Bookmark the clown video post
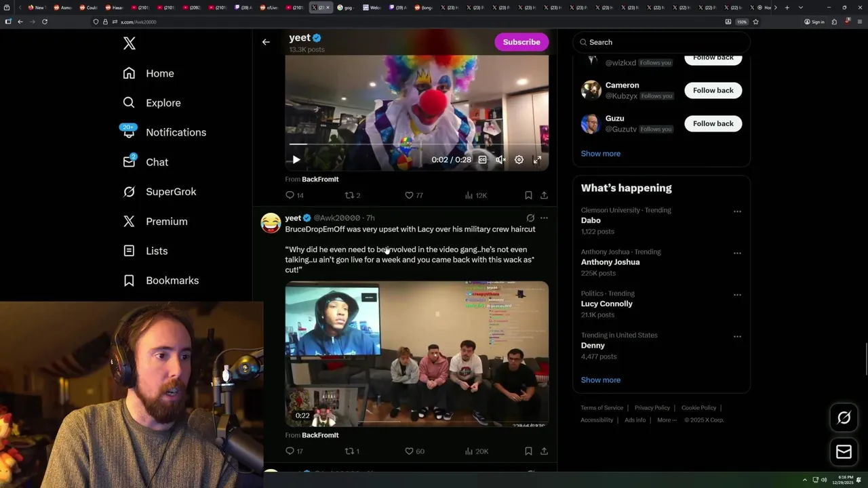Image resolution: width=868 pixels, height=488 pixels. pyautogui.click(x=528, y=195)
